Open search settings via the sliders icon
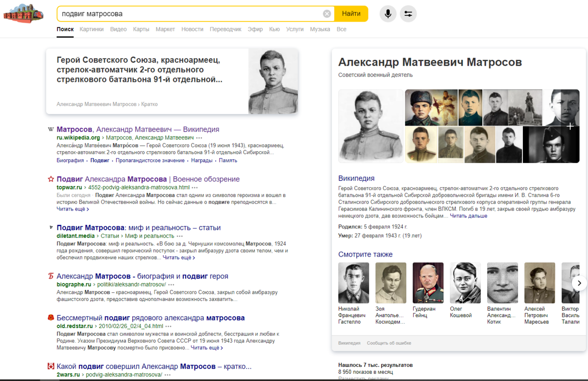588x381 pixels. click(x=408, y=14)
